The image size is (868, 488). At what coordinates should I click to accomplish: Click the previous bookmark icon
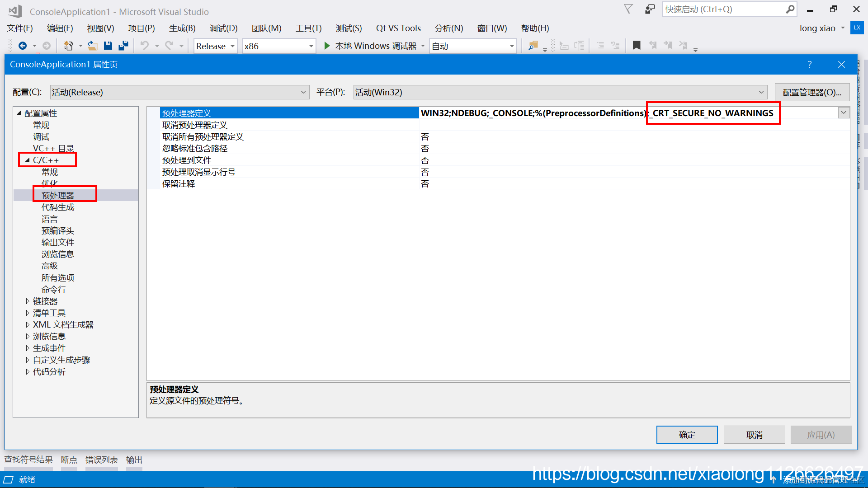(653, 45)
